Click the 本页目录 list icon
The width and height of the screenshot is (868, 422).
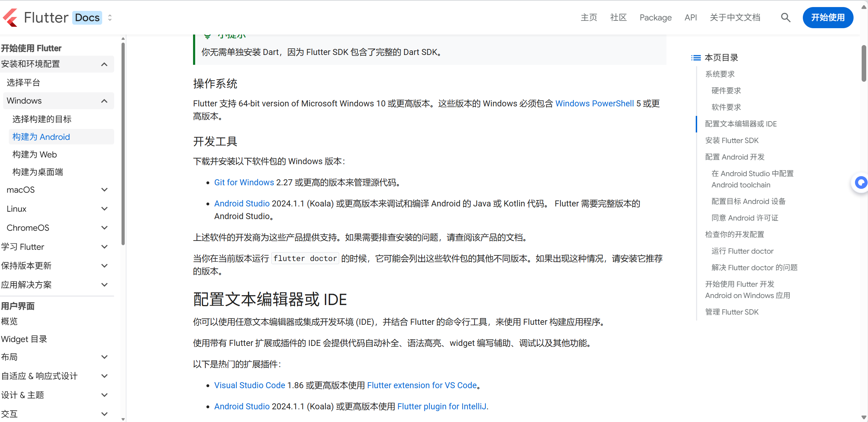tap(696, 58)
